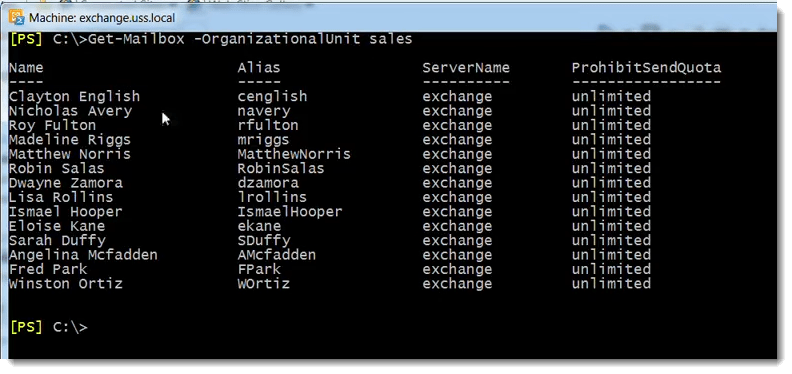Click the MatthewNorris alias text
The image size is (792, 374).
[294, 154]
